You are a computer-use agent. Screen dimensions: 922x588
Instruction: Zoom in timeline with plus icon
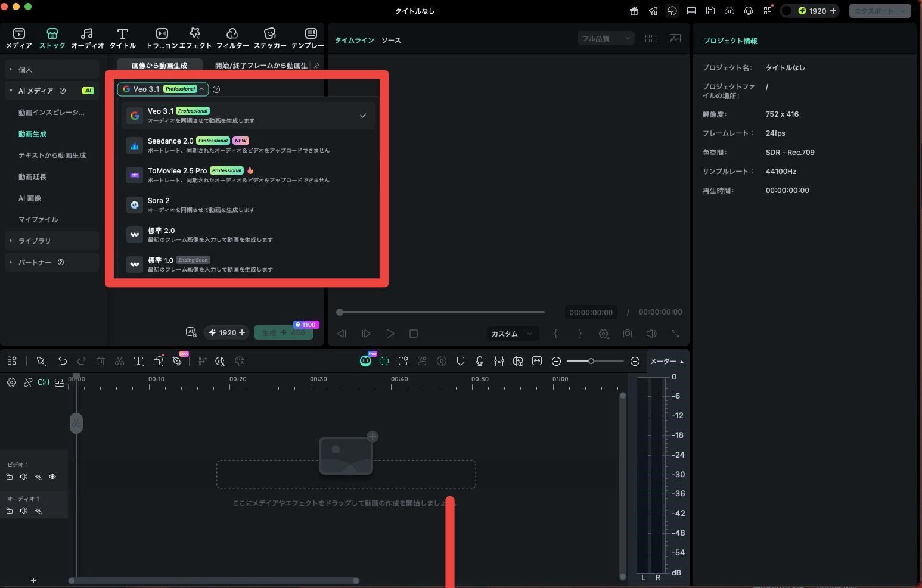point(635,361)
